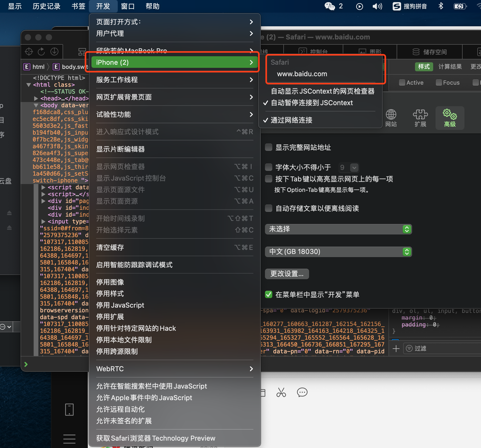Image resolution: width=481 pixels, height=448 pixels.
Task: Open the 中文 (GB 18030) encoding dropdown
Action: [338, 252]
